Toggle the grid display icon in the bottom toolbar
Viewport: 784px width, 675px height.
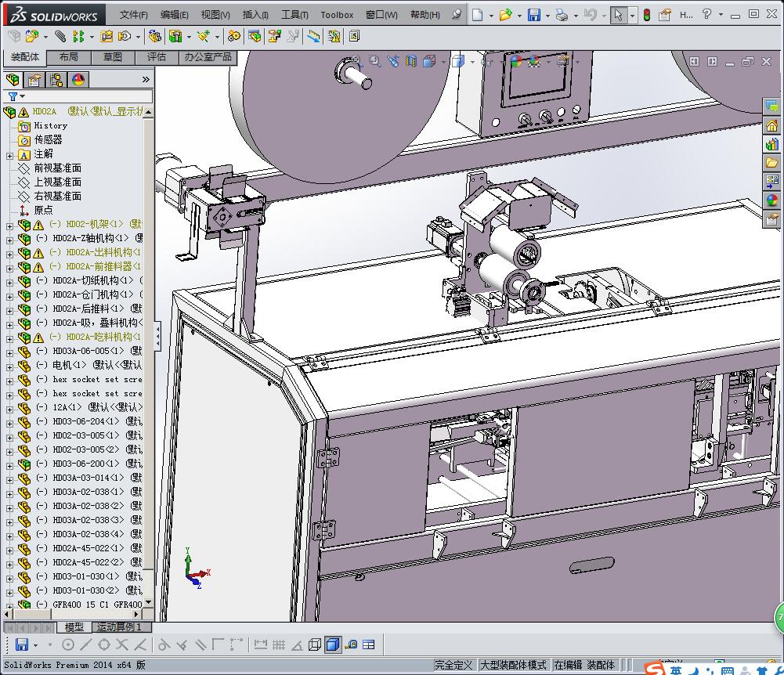pos(278,644)
